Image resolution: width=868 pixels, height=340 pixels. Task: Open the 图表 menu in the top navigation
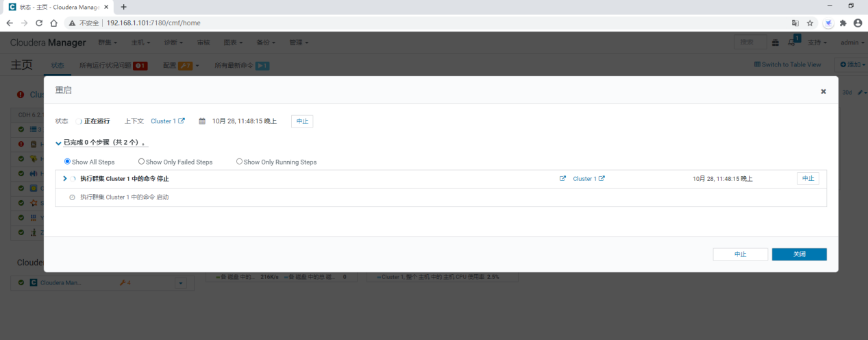(x=234, y=42)
